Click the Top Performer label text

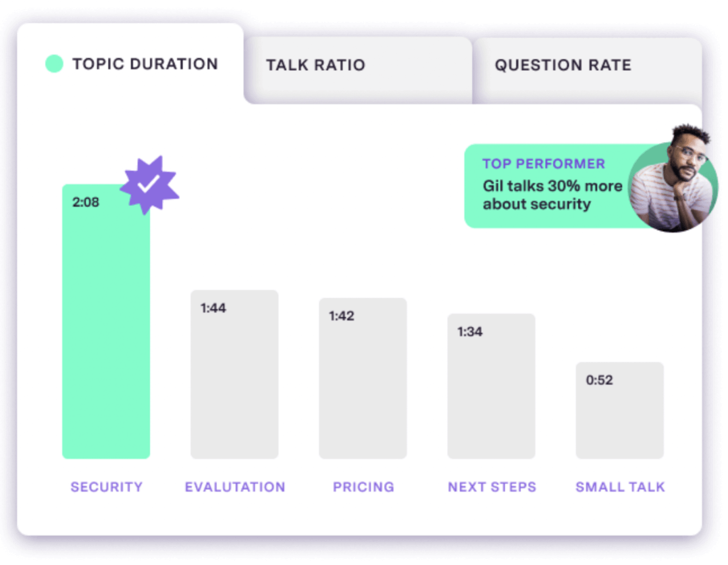[544, 164]
